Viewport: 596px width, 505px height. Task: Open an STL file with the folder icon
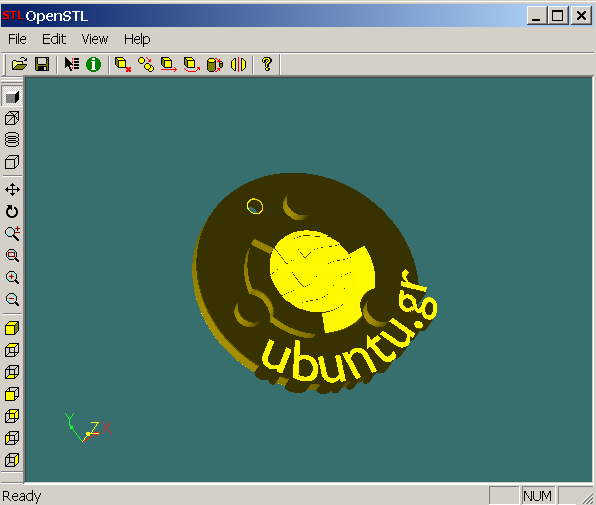tap(19, 64)
